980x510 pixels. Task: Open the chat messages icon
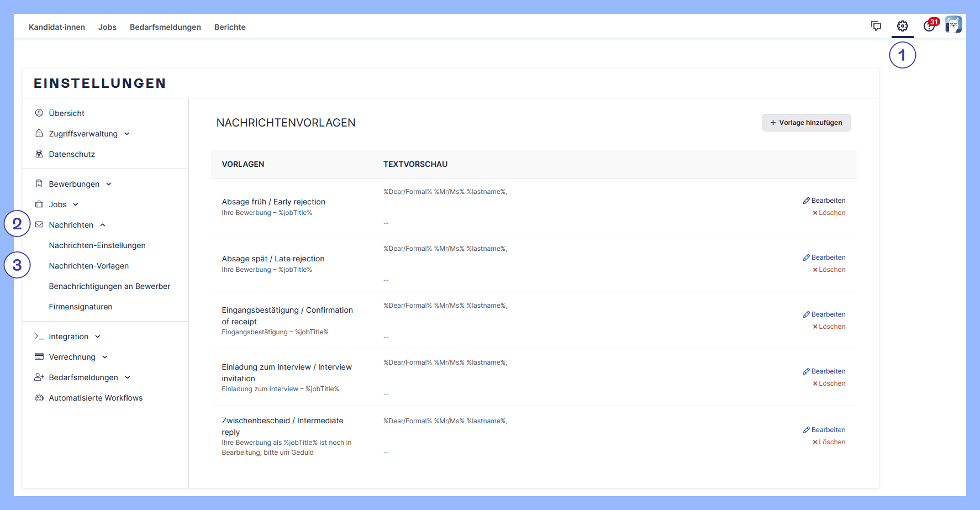pyautogui.click(x=876, y=26)
